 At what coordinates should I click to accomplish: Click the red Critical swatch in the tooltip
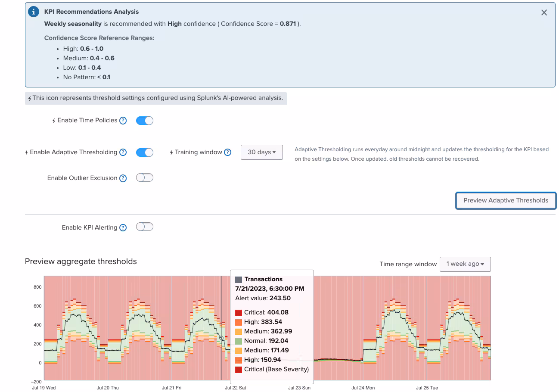[x=239, y=313]
